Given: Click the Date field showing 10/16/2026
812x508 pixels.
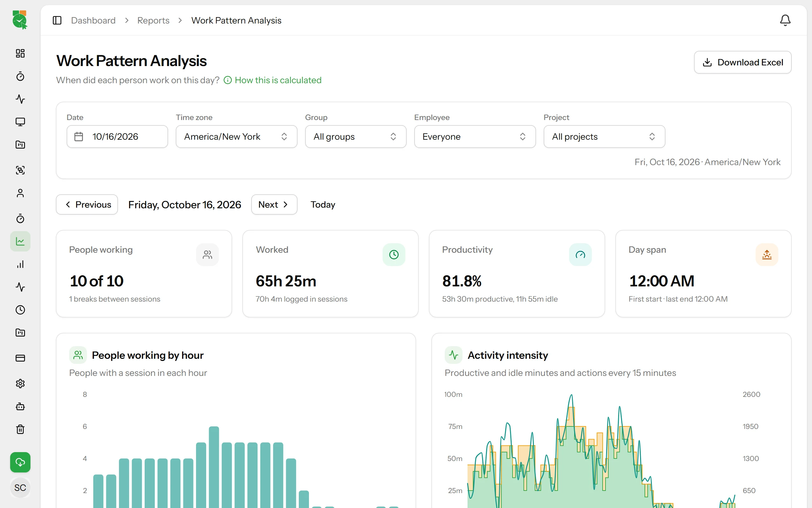Looking at the screenshot, I should (x=117, y=137).
